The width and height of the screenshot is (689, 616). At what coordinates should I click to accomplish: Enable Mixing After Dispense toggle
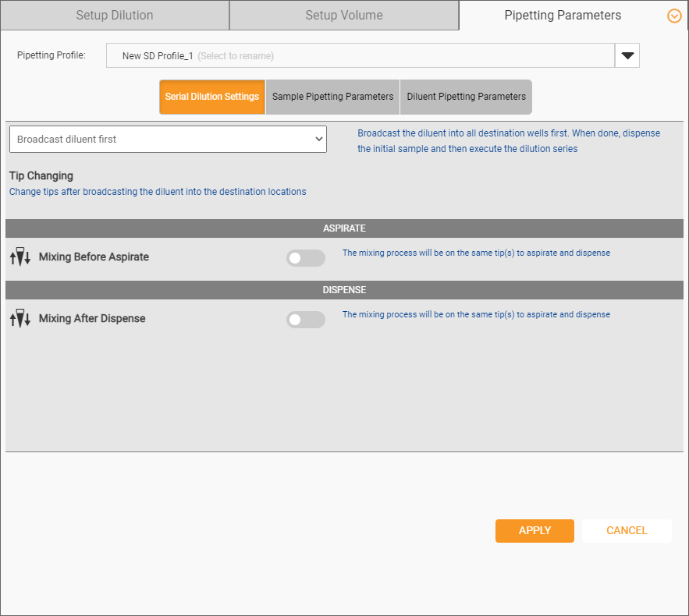[306, 320]
